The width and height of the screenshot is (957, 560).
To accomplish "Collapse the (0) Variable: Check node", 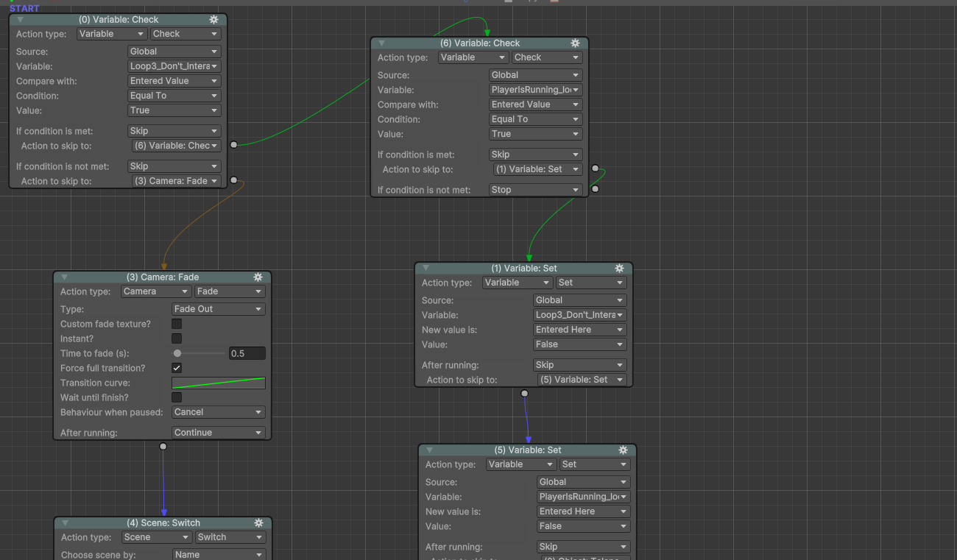I will click(x=21, y=20).
